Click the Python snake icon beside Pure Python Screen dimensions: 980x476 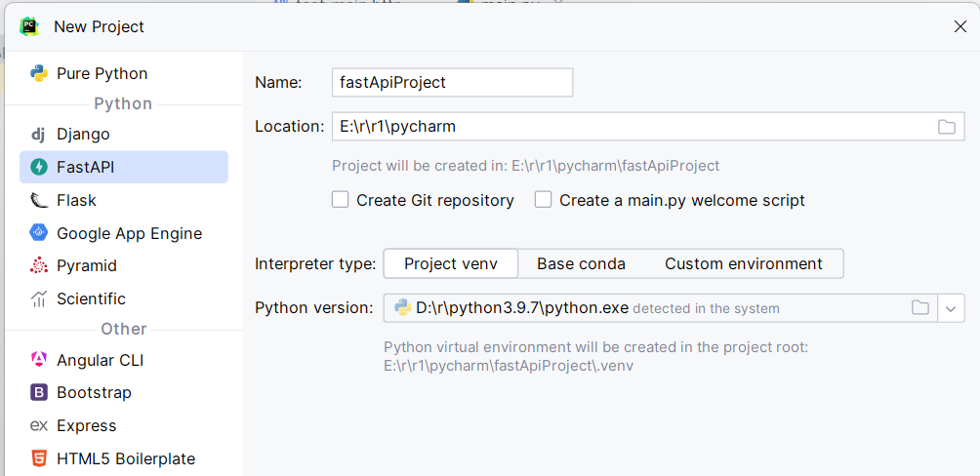point(39,74)
